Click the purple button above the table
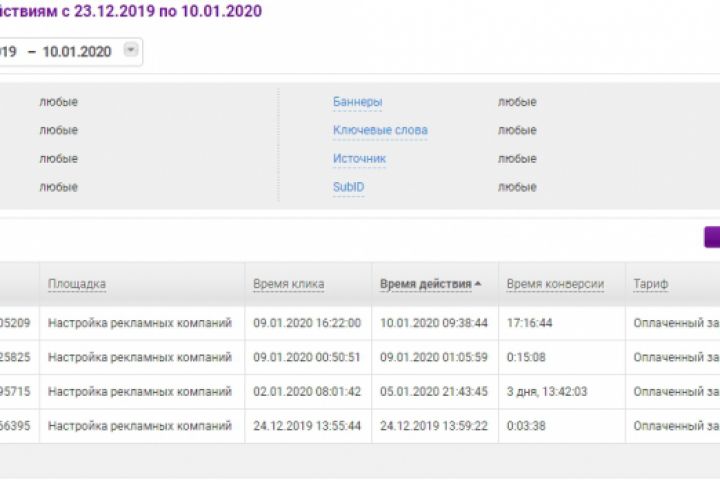The height and width of the screenshot is (480, 720). point(712,236)
